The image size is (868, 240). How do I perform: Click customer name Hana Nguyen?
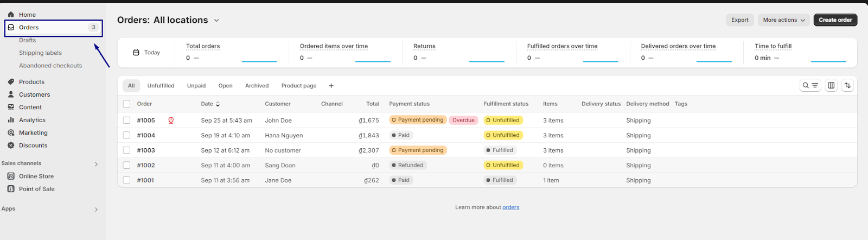point(284,135)
